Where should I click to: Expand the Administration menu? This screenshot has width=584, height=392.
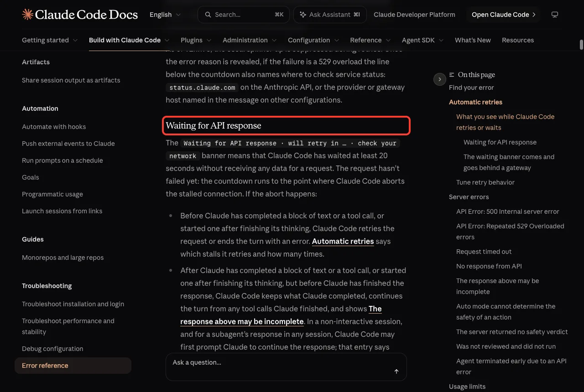pyautogui.click(x=250, y=40)
